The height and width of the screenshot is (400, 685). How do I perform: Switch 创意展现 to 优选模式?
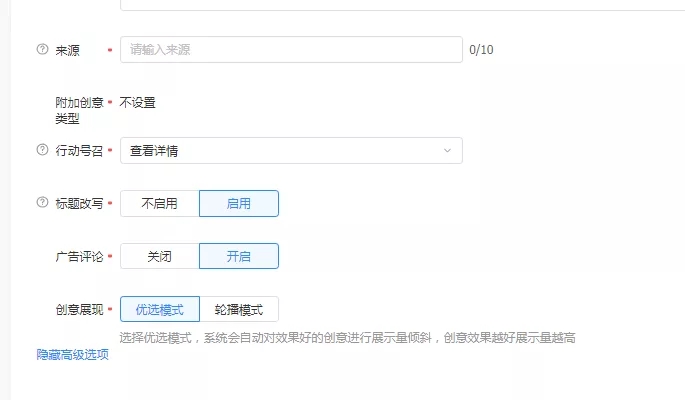tap(159, 309)
